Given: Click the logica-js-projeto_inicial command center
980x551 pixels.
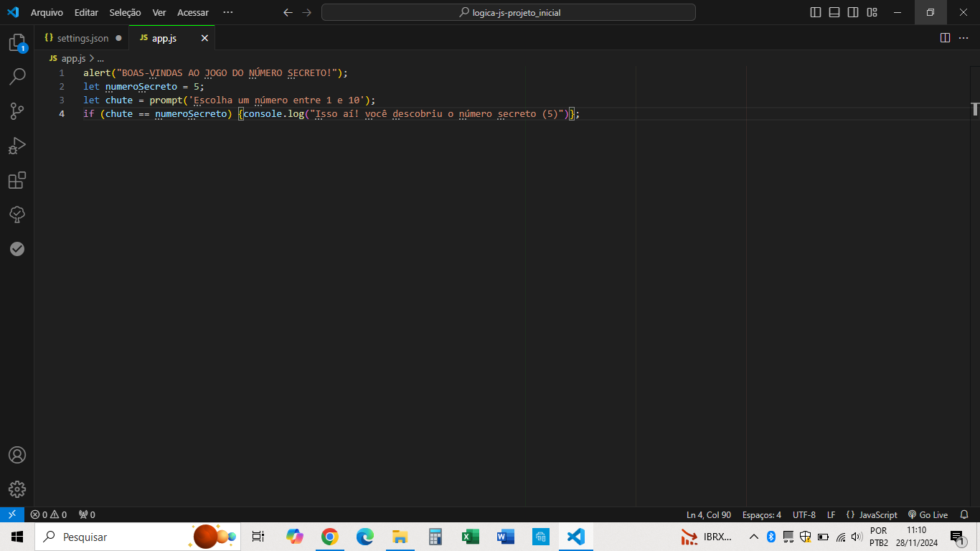Looking at the screenshot, I should coord(509,12).
